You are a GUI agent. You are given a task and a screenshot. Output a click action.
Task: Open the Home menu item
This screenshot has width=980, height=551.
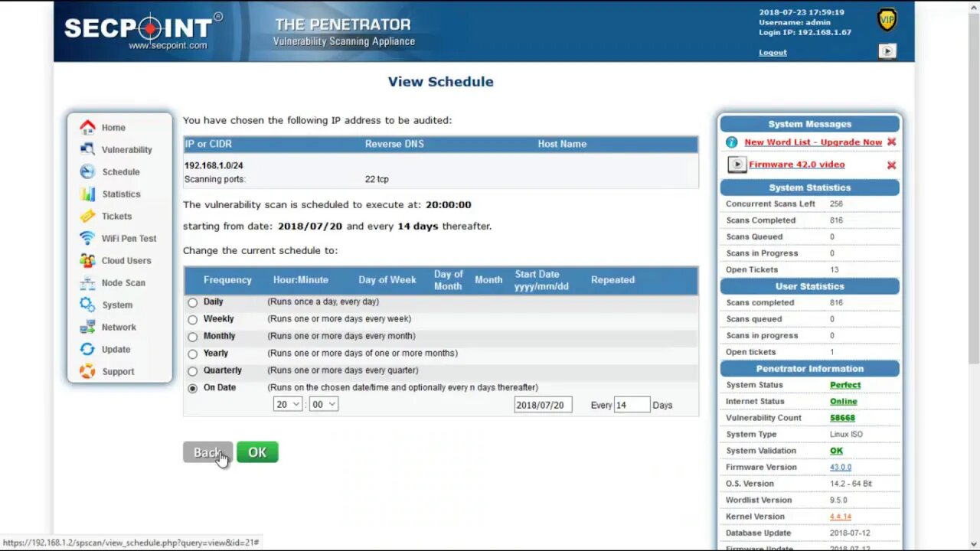(x=113, y=128)
